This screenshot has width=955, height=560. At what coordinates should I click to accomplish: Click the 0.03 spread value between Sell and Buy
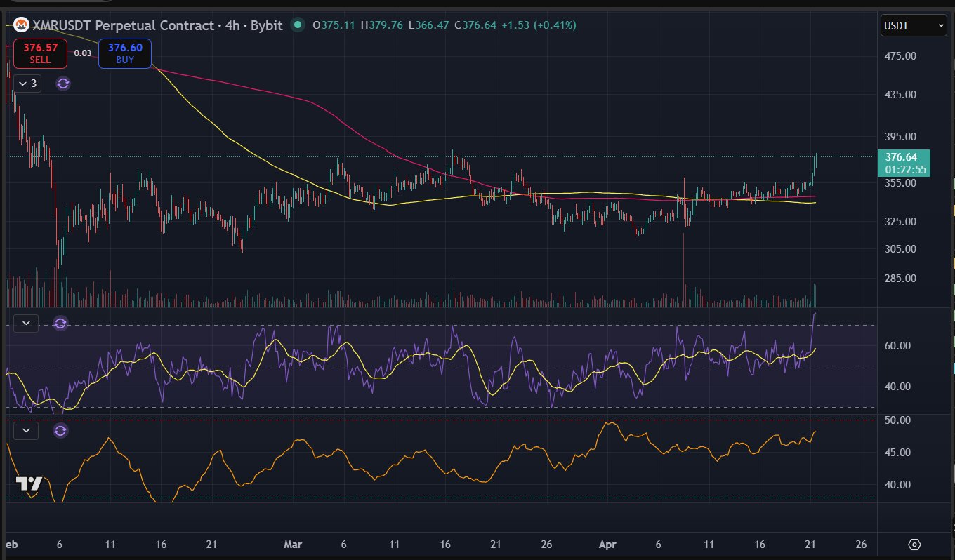click(83, 53)
